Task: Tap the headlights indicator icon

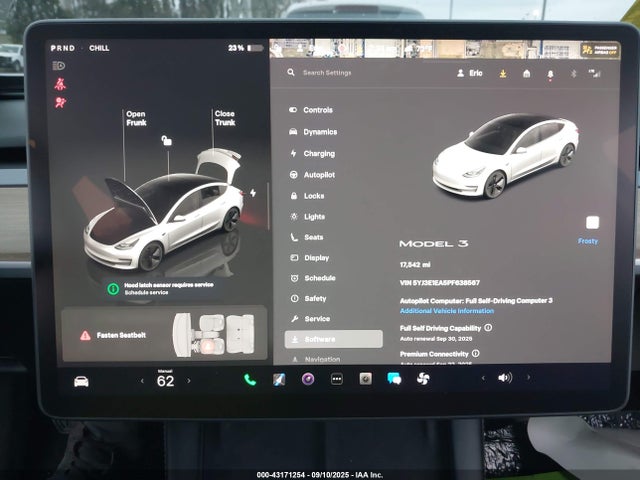Action: click(x=59, y=66)
